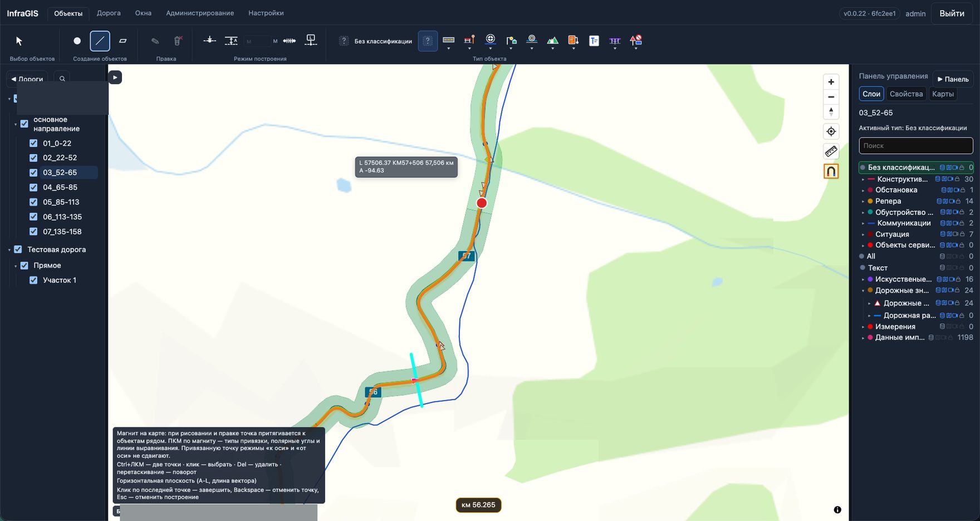Enable the perpendicular-to-axis construction mode icon
Image resolution: width=980 pixels, height=521 pixels.
point(209,40)
